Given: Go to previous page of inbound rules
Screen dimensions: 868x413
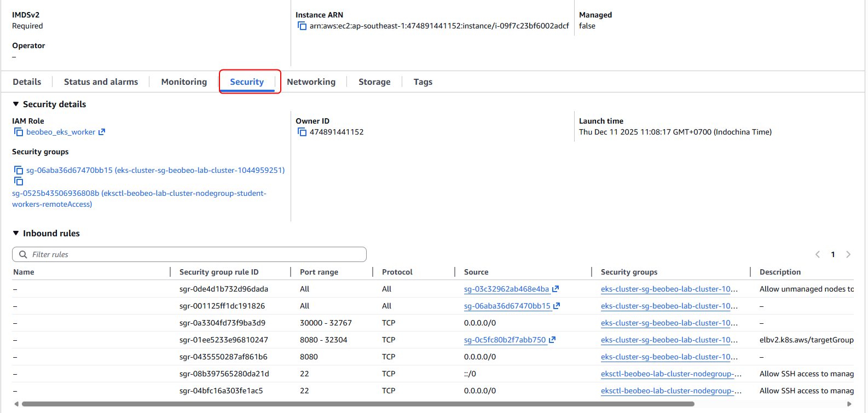Looking at the screenshot, I should (818, 254).
